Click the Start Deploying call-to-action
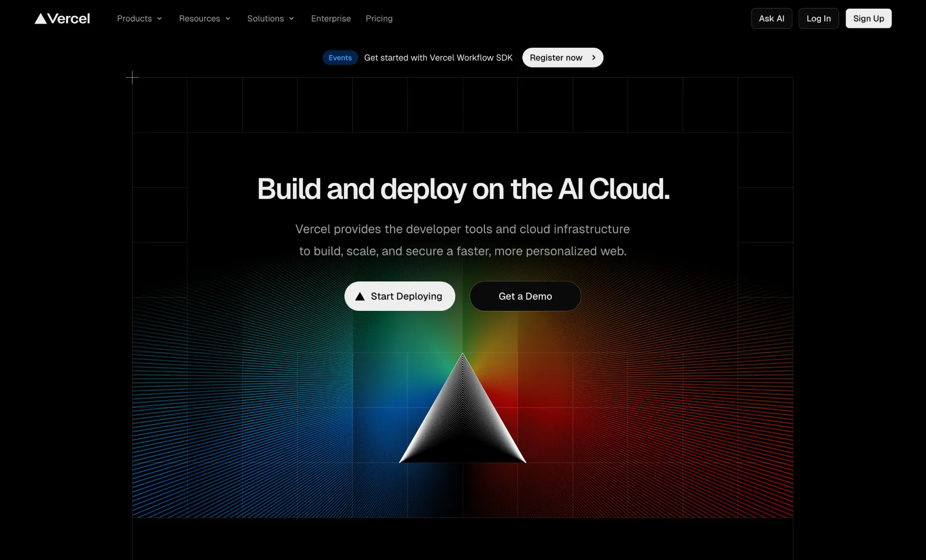The width and height of the screenshot is (926, 560). click(x=399, y=296)
